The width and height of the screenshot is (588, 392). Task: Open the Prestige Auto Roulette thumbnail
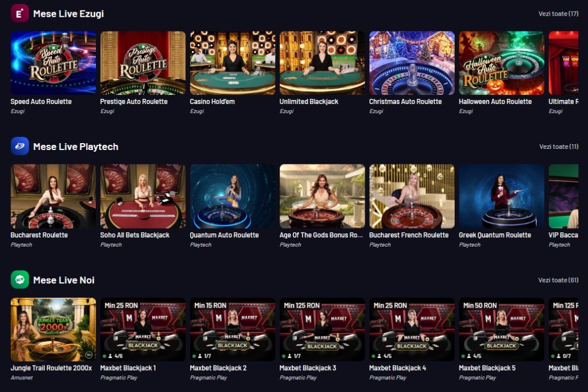pyautogui.click(x=143, y=63)
